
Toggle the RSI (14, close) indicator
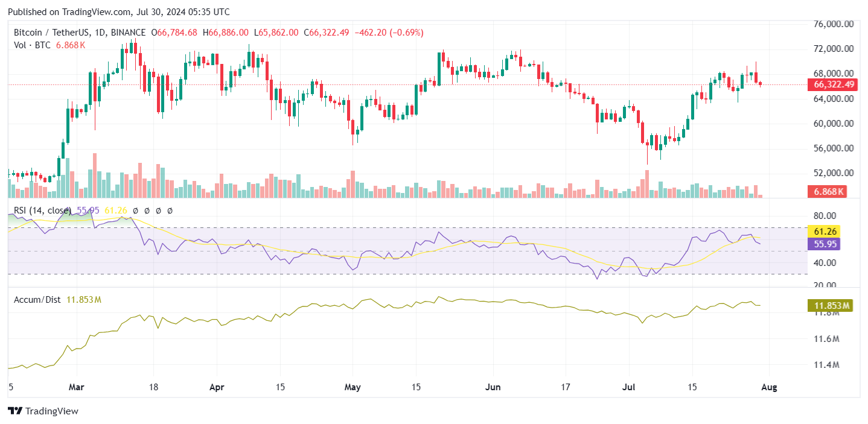[x=42, y=211]
